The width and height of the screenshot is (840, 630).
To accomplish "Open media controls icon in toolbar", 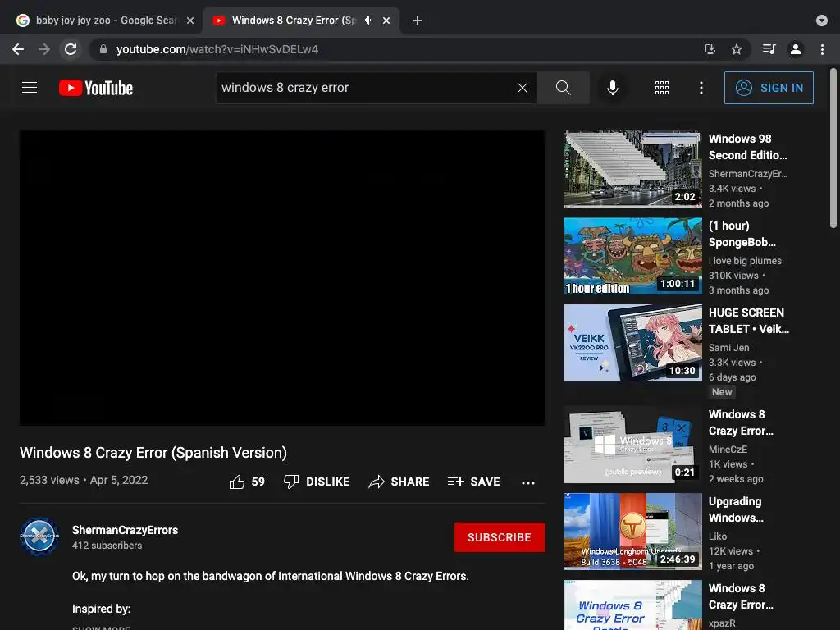I will (x=769, y=49).
